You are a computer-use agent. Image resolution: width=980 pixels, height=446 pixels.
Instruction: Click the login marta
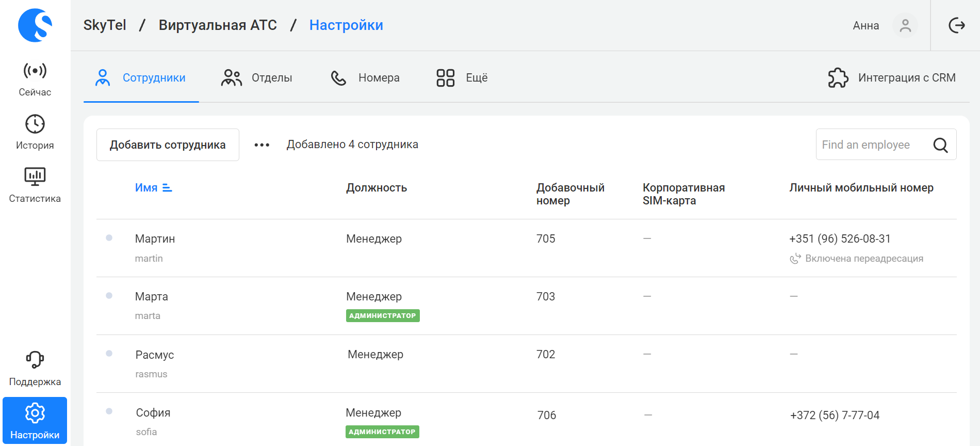[x=148, y=316]
